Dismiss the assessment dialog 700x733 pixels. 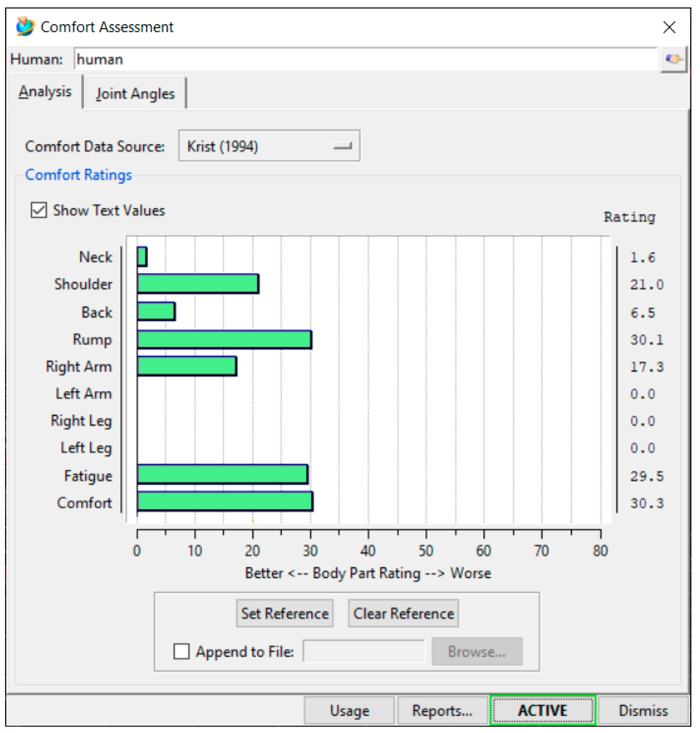click(x=643, y=710)
